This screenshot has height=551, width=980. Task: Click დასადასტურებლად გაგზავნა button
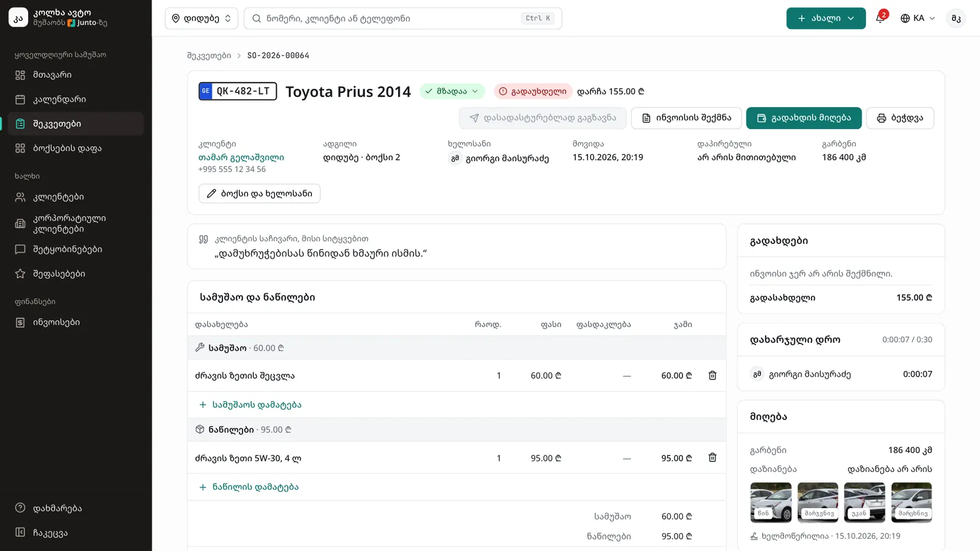pyautogui.click(x=543, y=118)
